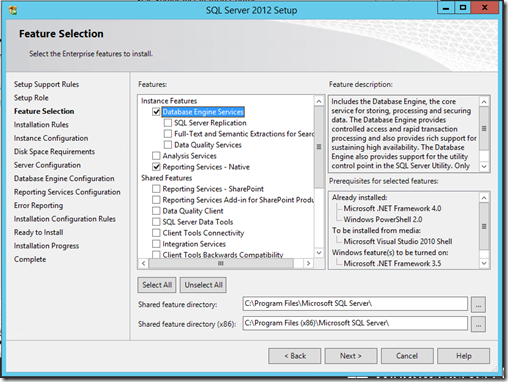Image resolution: width=508 pixels, height=382 pixels.
Task: Click the Select All button
Action: click(x=157, y=285)
